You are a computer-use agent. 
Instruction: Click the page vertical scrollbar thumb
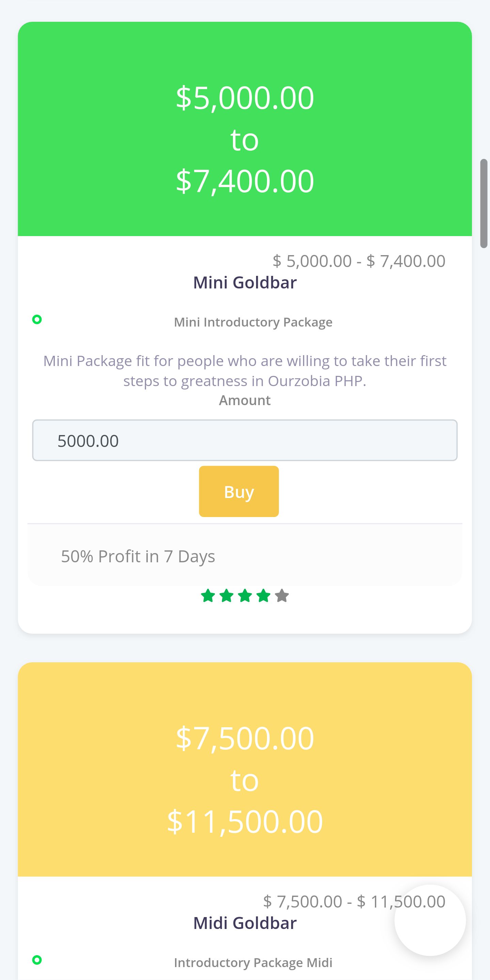click(x=484, y=203)
